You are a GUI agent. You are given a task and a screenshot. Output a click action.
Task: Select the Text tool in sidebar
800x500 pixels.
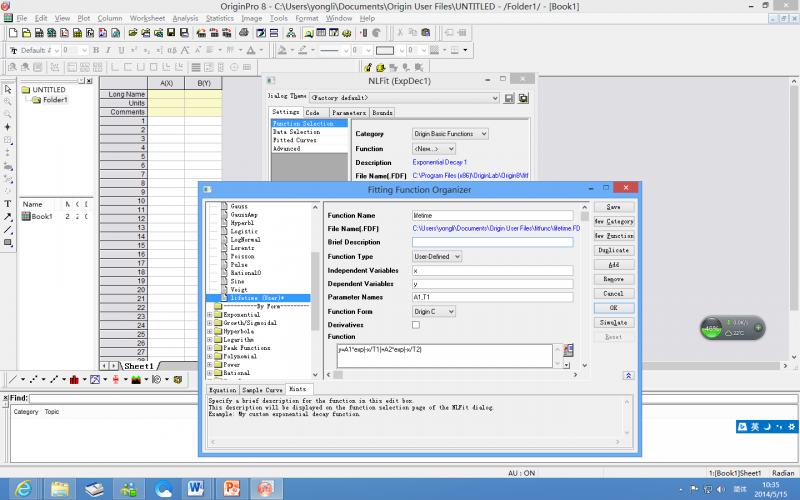(8, 203)
